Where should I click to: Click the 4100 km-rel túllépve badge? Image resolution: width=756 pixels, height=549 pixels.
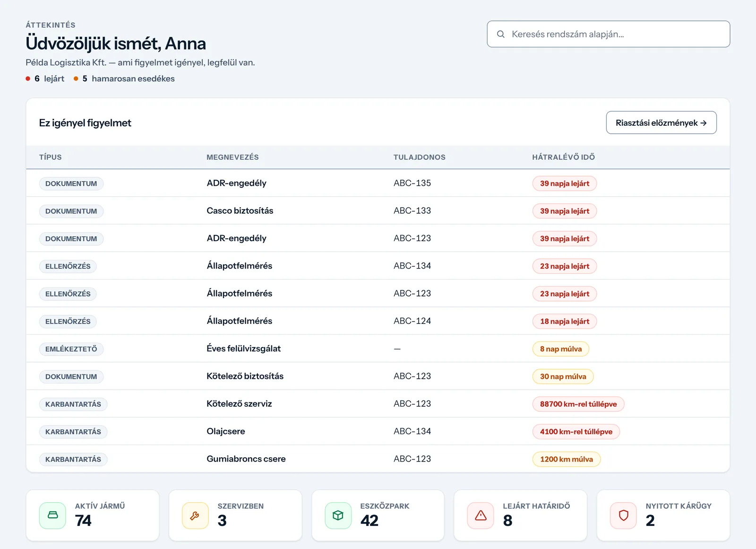click(x=576, y=432)
